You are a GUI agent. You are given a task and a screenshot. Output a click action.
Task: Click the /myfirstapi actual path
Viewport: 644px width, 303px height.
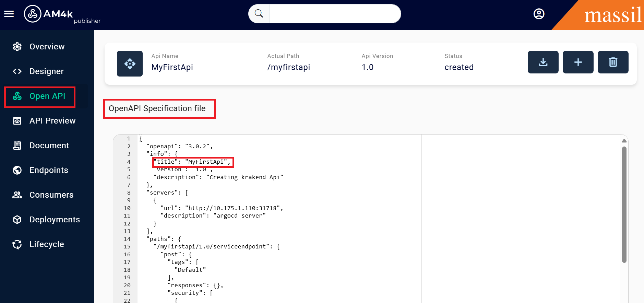coord(289,67)
